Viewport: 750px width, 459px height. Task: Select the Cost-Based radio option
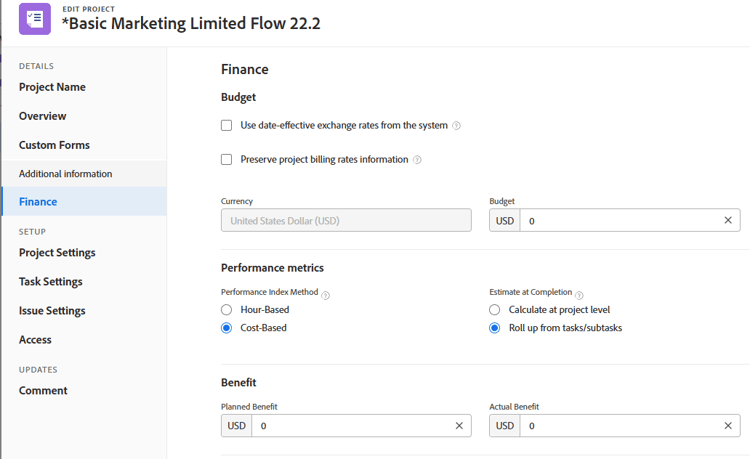click(x=227, y=328)
